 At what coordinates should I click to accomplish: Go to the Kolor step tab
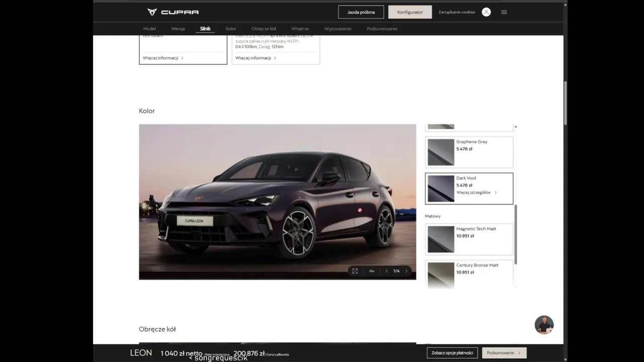pos(231,29)
